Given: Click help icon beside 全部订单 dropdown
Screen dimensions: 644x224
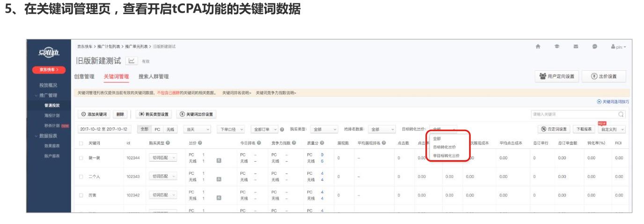Looking at the screenshot, I should (x=282, y=128).
